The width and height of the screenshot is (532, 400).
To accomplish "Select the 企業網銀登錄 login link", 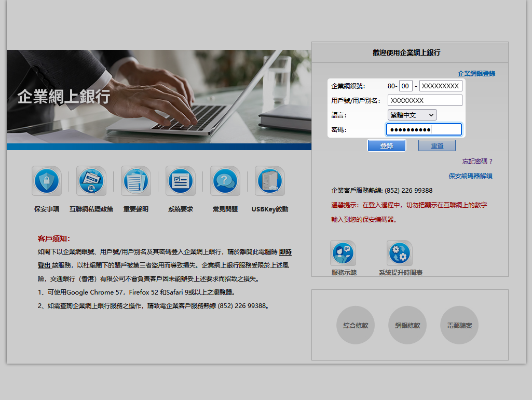I will click(476, 74).
